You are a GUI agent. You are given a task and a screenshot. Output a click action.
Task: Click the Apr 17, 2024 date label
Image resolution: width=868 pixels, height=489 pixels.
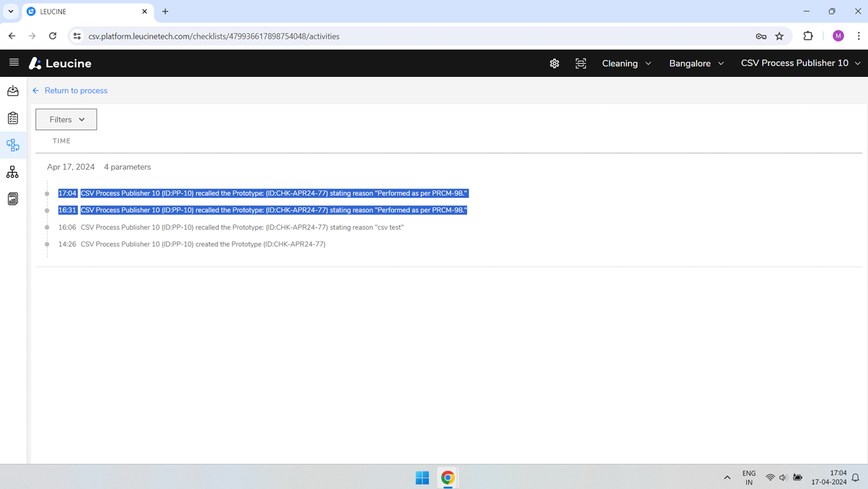point(71,167)
